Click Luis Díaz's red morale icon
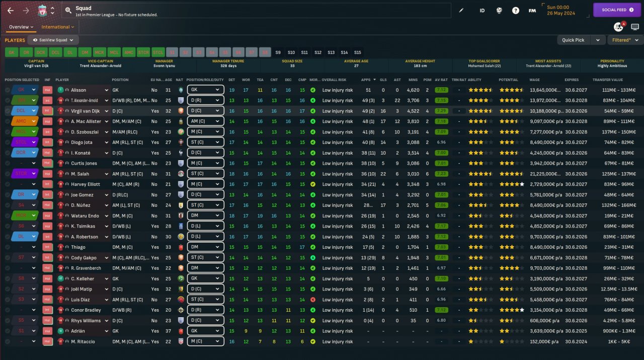This screenshot has width=644, height=360. coord(313,300)
